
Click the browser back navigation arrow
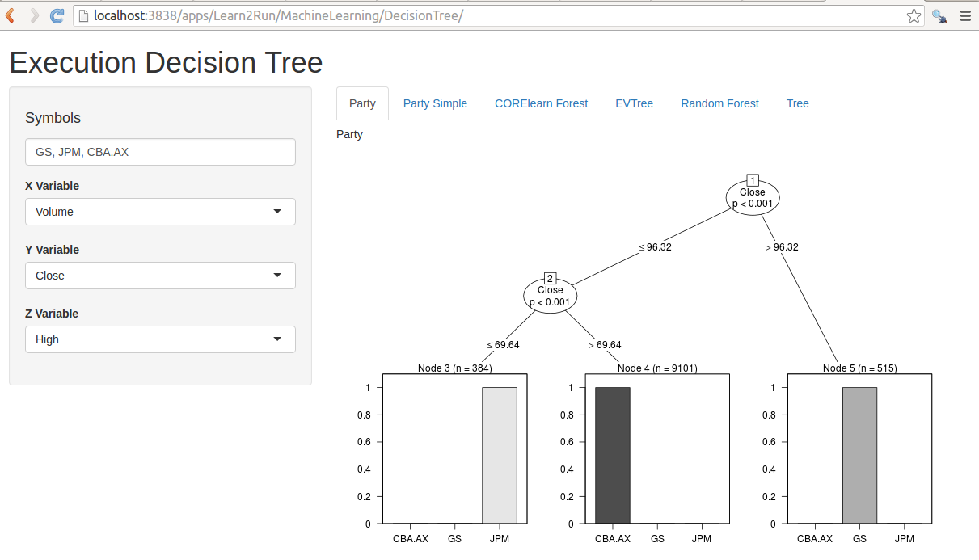(x=10, y=15)
